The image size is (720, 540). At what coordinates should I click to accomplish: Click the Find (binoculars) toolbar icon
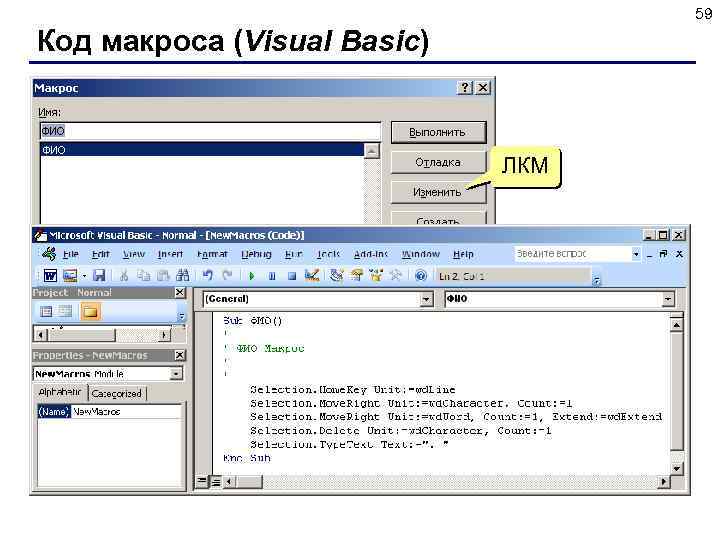point(183,275)
